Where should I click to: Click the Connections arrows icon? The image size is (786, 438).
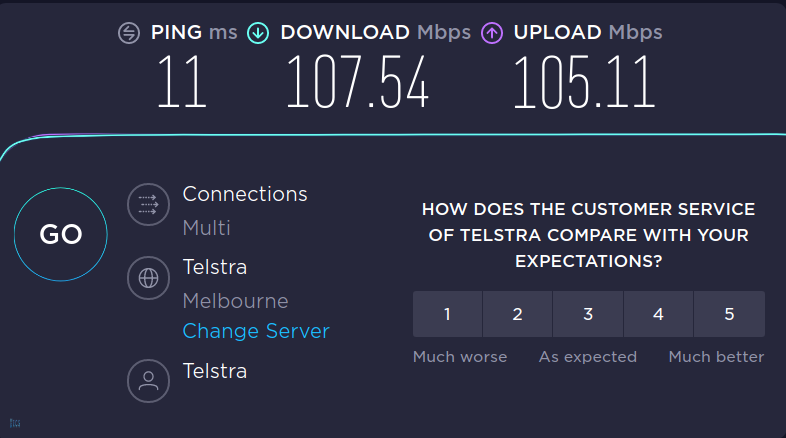(x=148, y=204)
